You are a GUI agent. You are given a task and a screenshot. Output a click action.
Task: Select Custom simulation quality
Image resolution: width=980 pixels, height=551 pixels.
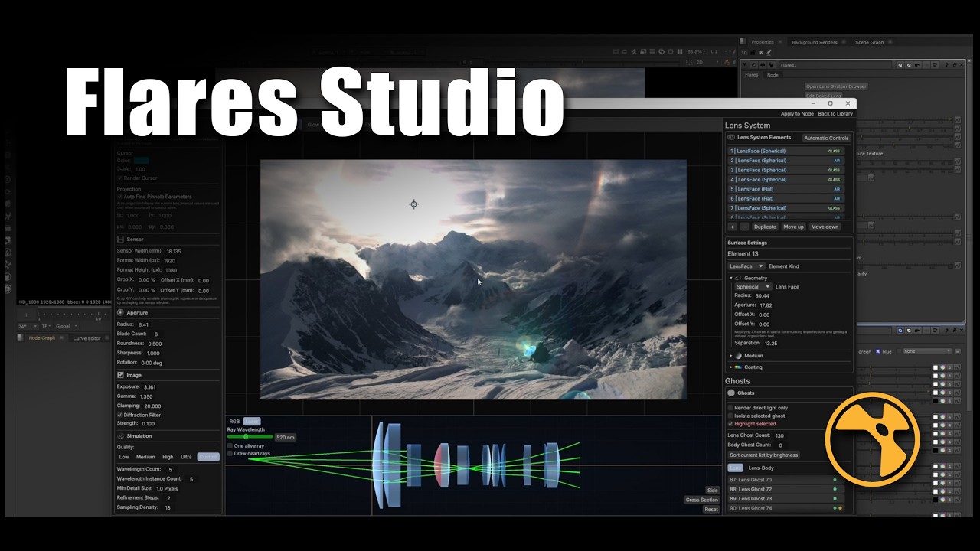[x=208, y=457]
